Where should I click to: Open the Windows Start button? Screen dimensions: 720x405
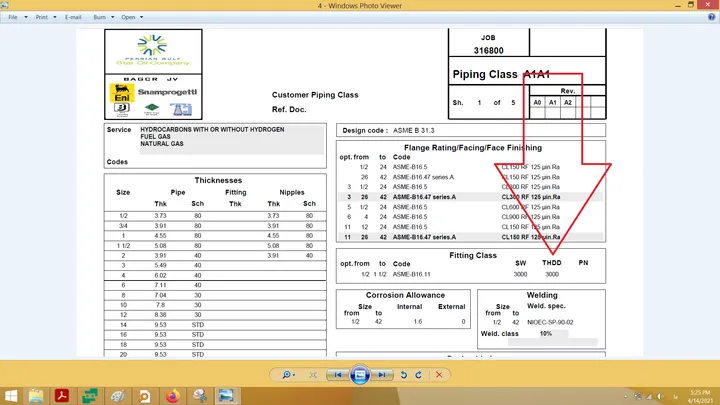coord(11,396)
